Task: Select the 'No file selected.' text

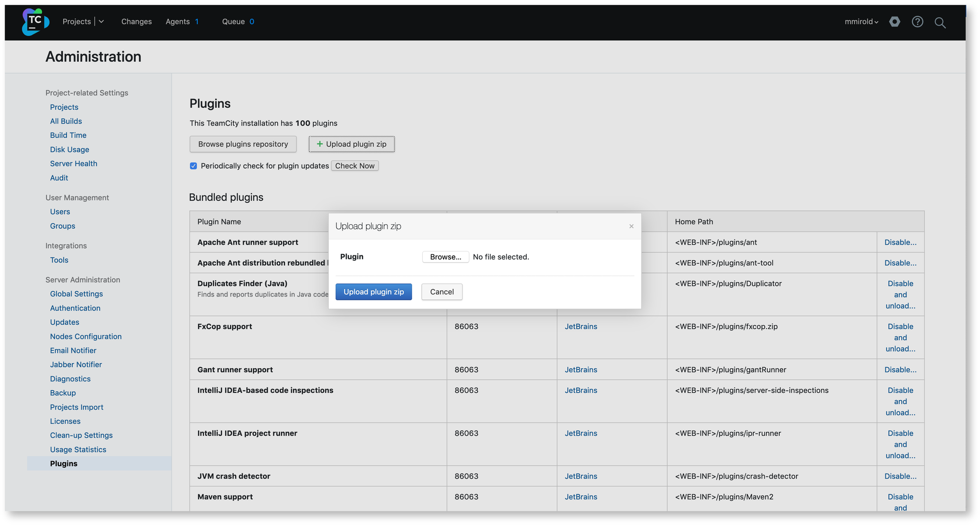Action: [501, 257]
